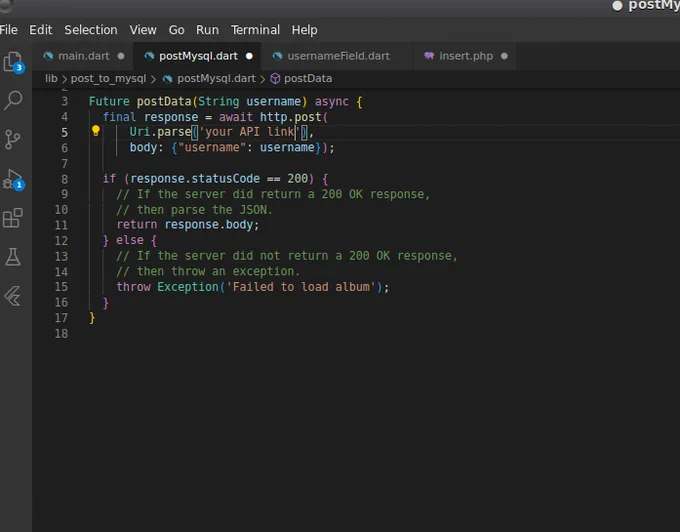Open the Edit menu
Image resolution: width=680 pixels, height=532 pixels.
click(41, 30)
